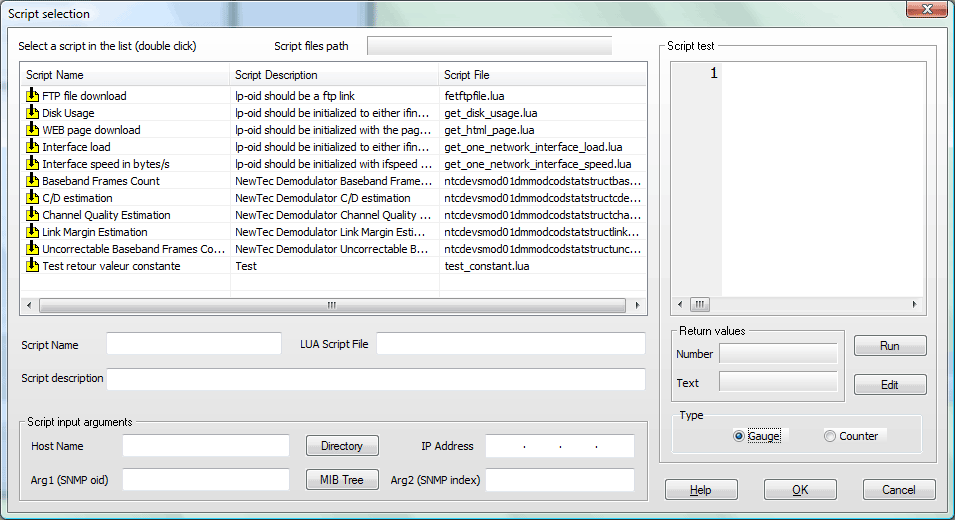Screen dimensions: 955x520
Task: Click the Interface speed in bytes/s icon
Action: tap(32, 164)
